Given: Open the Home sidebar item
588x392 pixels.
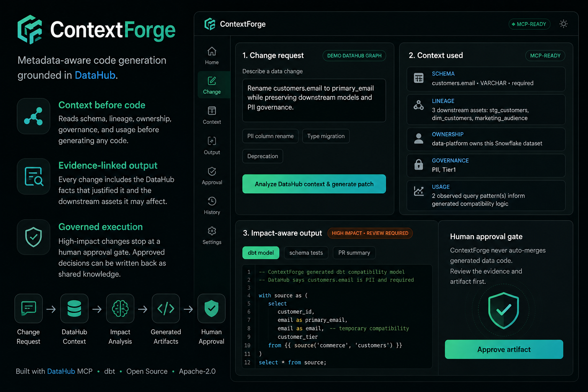Looking at the screenshot, I should (x=212, y=56).
